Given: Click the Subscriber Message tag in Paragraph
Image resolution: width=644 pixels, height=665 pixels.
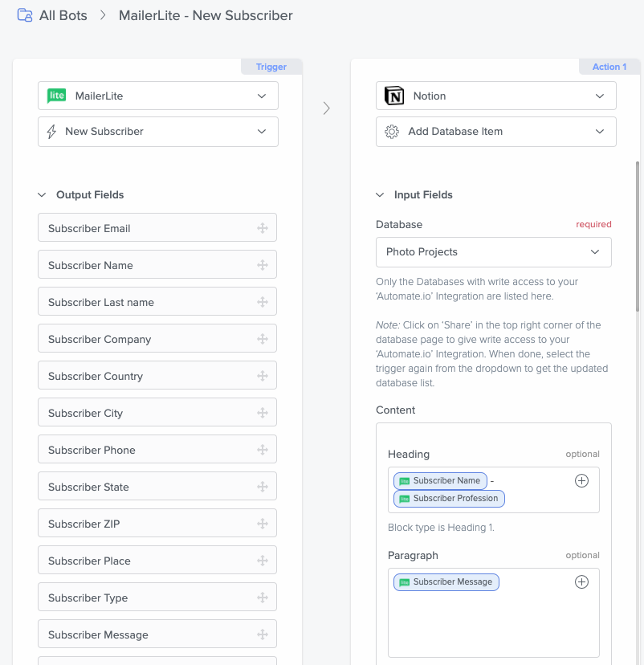Looking at the screenshot, I should (446, 582).
